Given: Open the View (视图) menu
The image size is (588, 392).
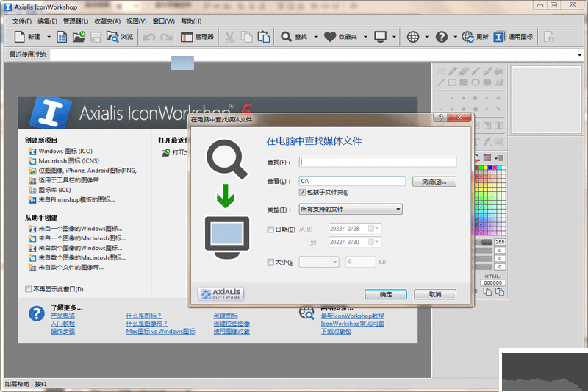Looking at the screenshot, I should coord(136,21).
